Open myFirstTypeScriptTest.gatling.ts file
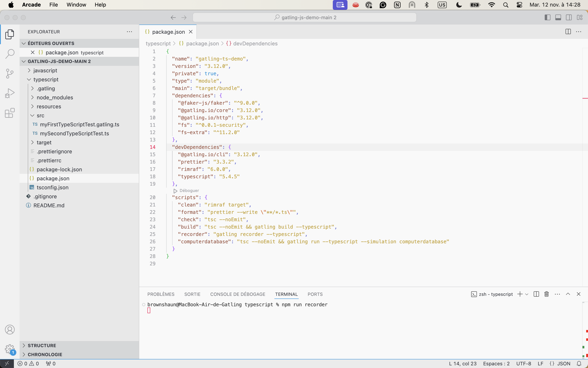The height and width of the screenshot is (368, 588). coord(79,124)
